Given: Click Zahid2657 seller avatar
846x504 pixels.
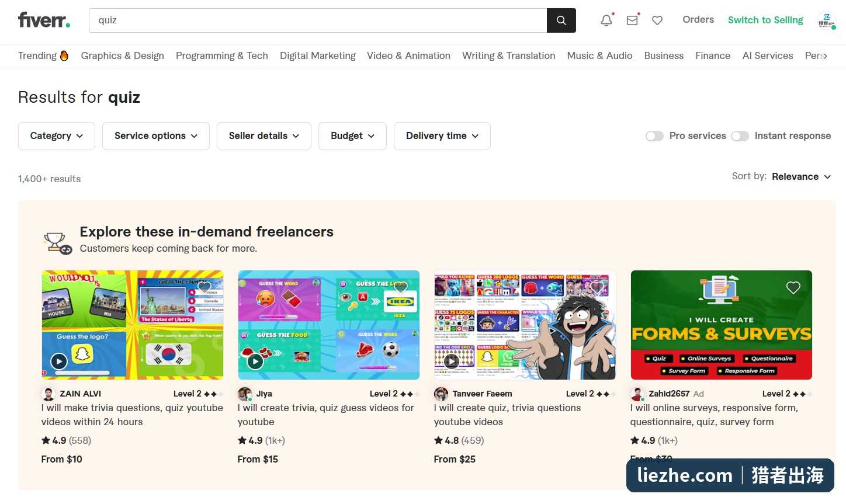Looking at the screenshot, I should [x=637, y=394].
